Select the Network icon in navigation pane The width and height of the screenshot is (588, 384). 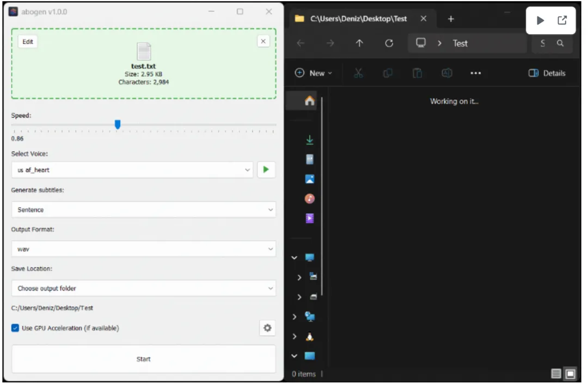tap(310, 317)
